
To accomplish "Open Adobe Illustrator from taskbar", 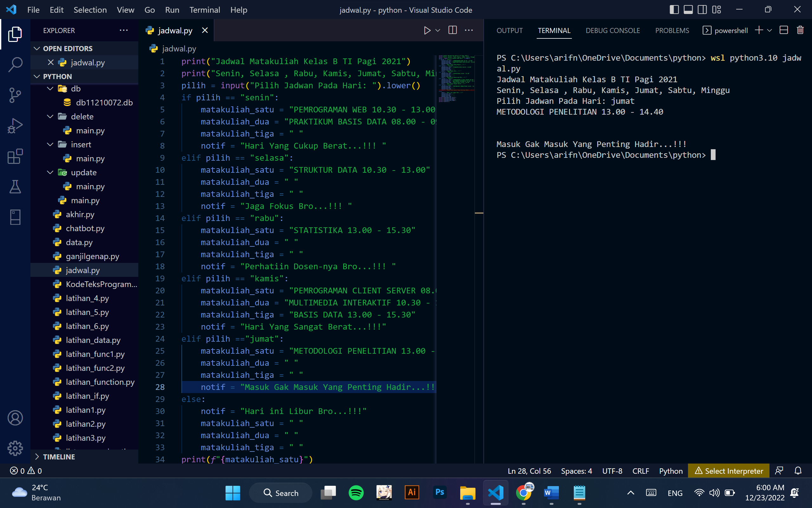I will pyautogui.click(x=412, y=493).
